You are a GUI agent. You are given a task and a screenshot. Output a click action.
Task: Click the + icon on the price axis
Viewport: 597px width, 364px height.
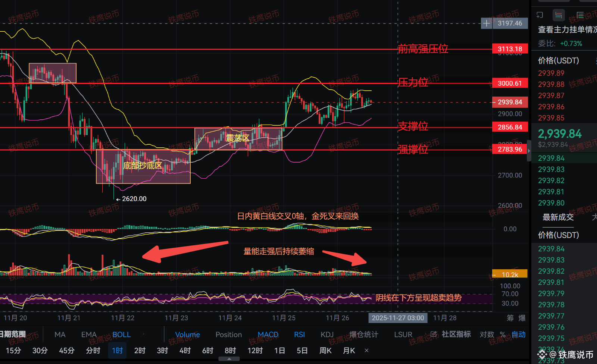pos(487,23)
